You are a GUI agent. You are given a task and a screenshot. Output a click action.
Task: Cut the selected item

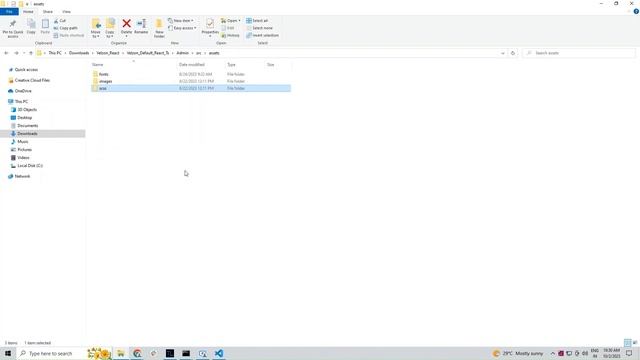[60, 21]
